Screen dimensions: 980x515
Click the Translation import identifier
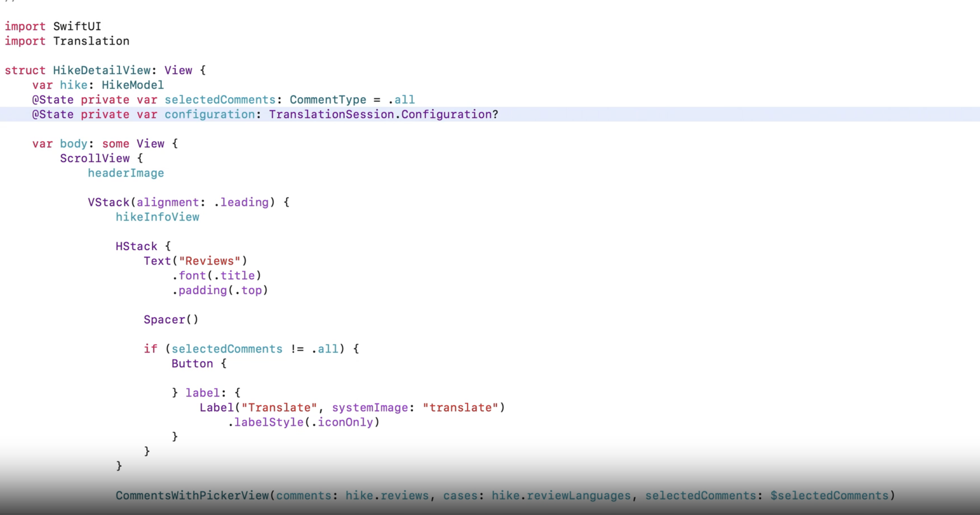pyautogui.click(x=91, y=41)
